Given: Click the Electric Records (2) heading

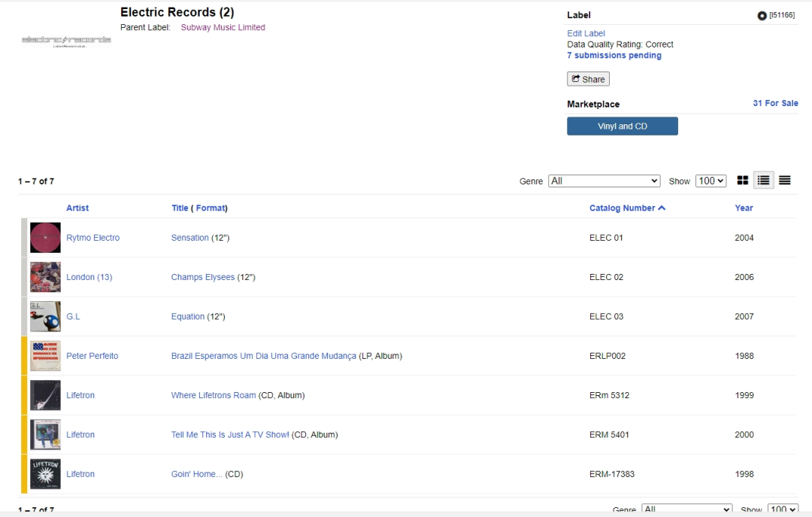Looking at the screenshot, I should [x=177, y=12].
